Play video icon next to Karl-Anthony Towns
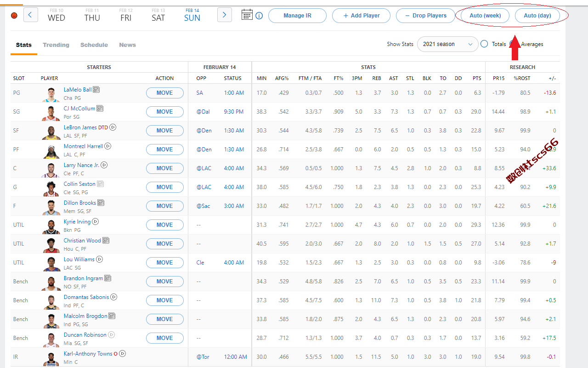Viewport: 588px width, 368px height. tap(123, 354)
